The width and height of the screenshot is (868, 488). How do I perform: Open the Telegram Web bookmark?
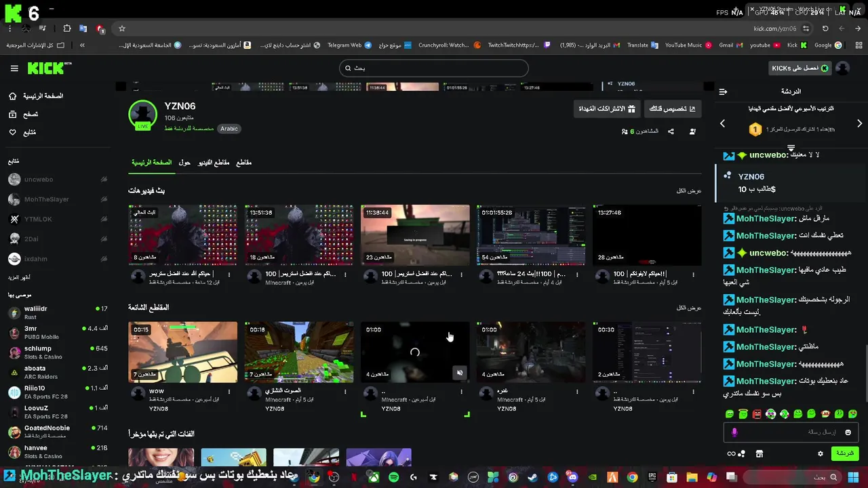(x=349, y=45)
